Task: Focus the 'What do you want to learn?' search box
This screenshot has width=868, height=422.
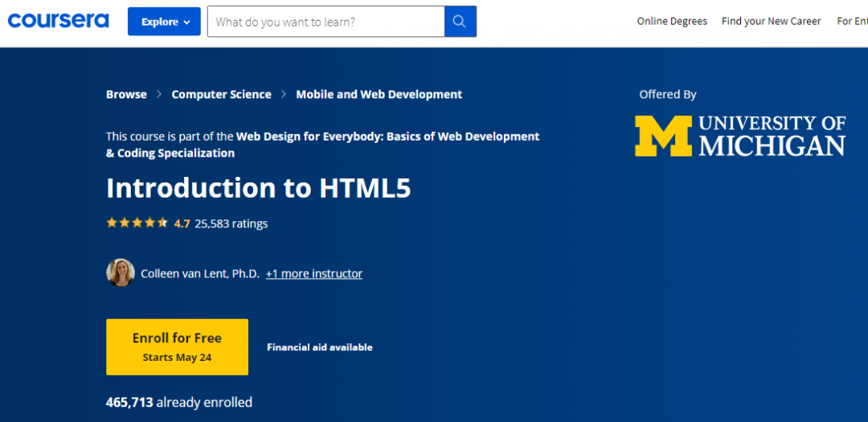Action: coord(326,22)
